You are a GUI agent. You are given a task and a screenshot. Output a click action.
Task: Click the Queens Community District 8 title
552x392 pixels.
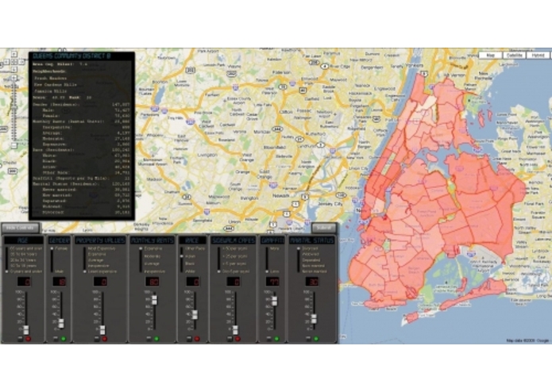point(71,56)
